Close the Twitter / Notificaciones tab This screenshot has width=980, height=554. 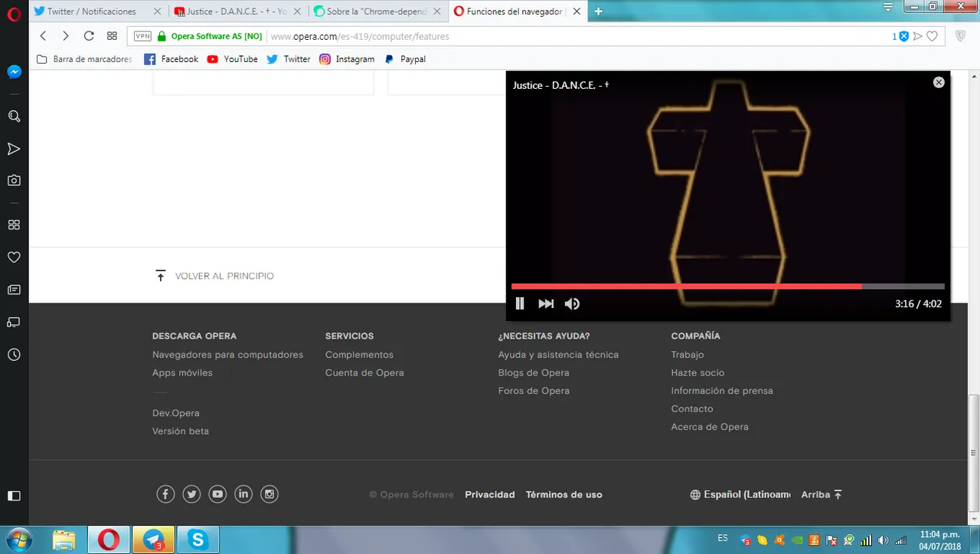pyautogui.click(x=158, y=11)
